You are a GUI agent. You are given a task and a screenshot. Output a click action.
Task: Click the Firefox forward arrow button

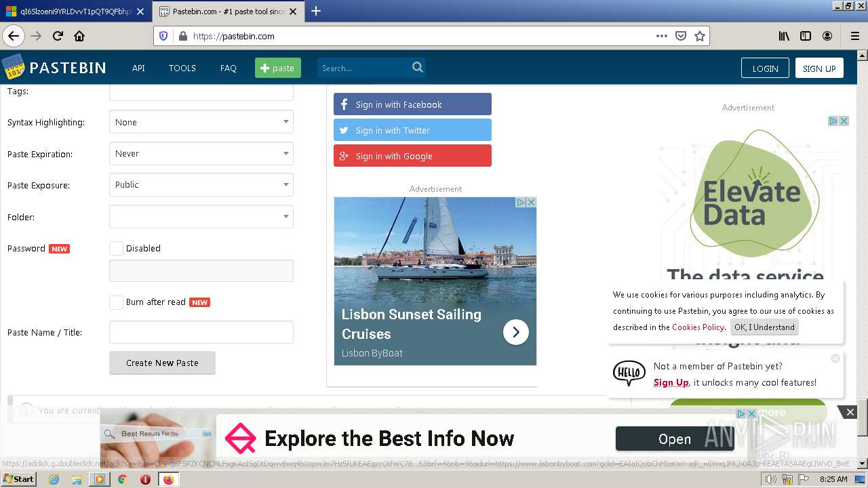click(x=36, y=36)
